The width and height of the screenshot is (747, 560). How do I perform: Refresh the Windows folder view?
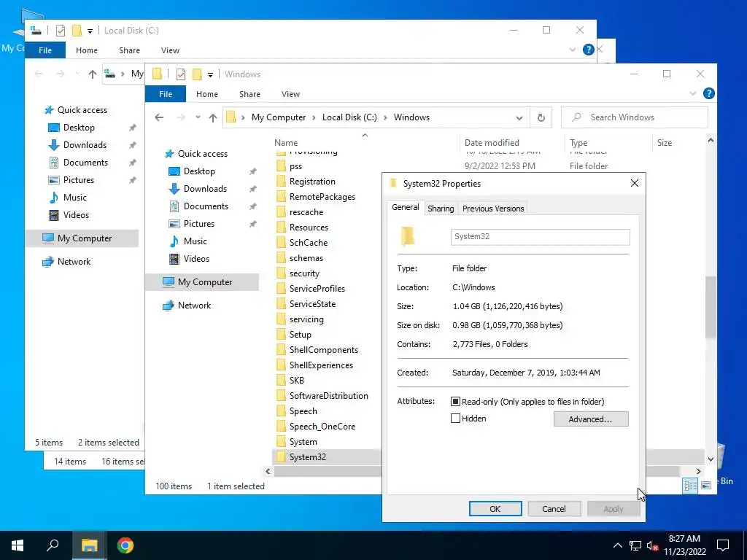(x=541, y=117)
